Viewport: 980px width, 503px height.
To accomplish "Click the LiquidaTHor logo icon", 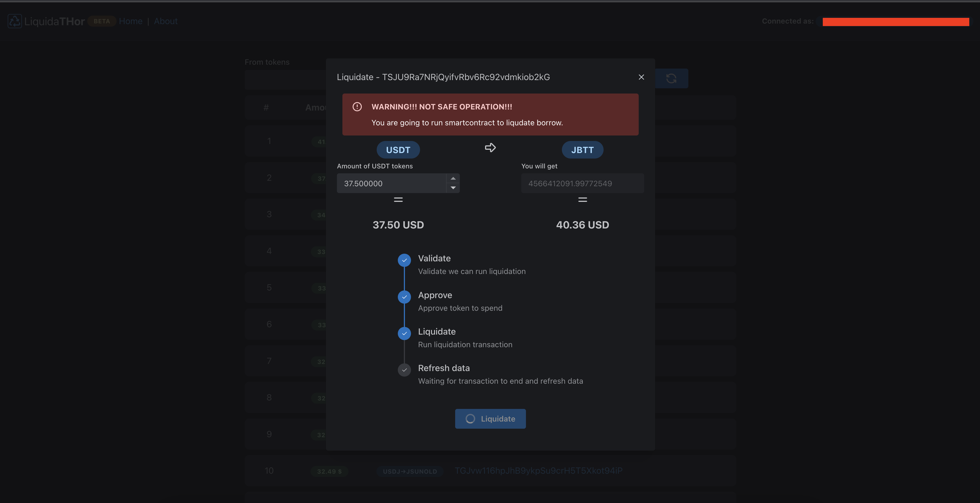I will pos(15,21).
